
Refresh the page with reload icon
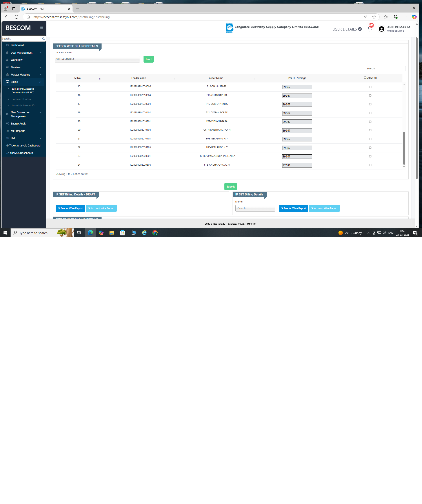(x=16, y=17)
